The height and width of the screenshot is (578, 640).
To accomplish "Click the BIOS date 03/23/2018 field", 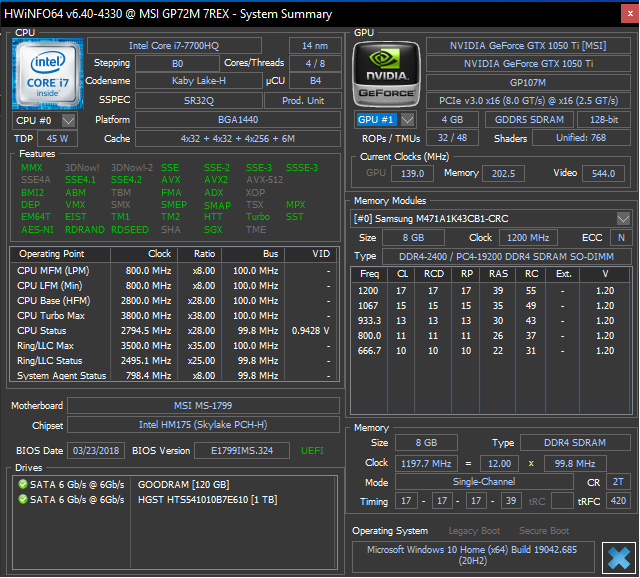I will click(96, 451).
